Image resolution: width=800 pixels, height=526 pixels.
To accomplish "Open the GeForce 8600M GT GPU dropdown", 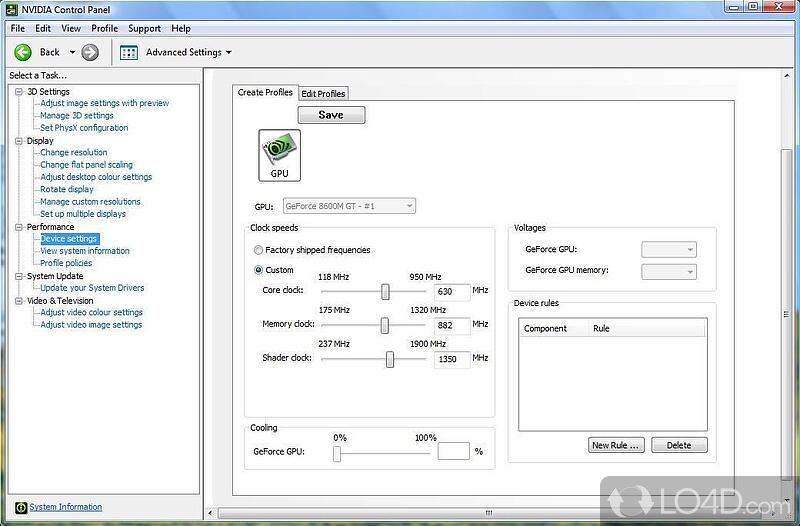I will (349, 206).
